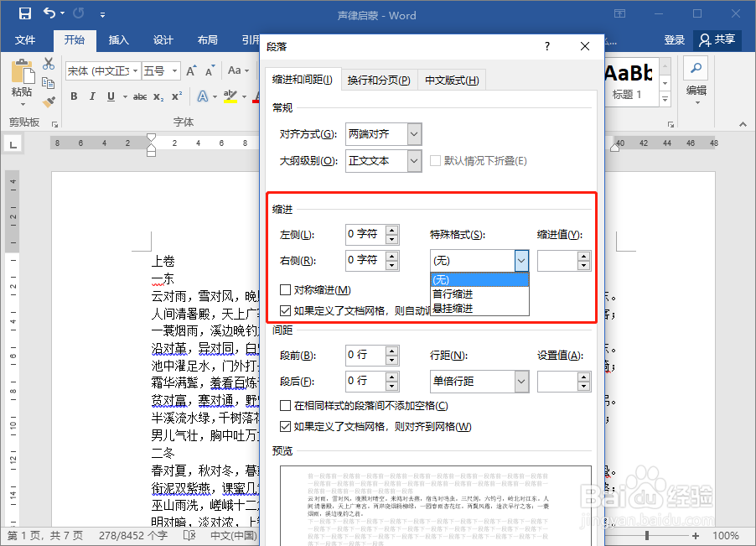Viewport: 756px width, 546px height.
Task: Increase 段前 spacing with up stepper
Action: click(x=391, y=351)
